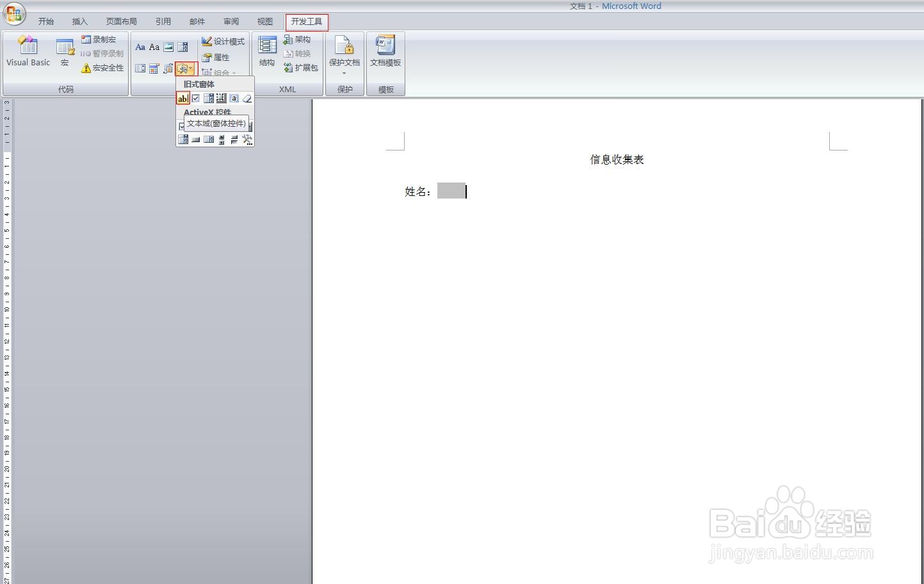Insert drop-down list content control

point(140,69)
